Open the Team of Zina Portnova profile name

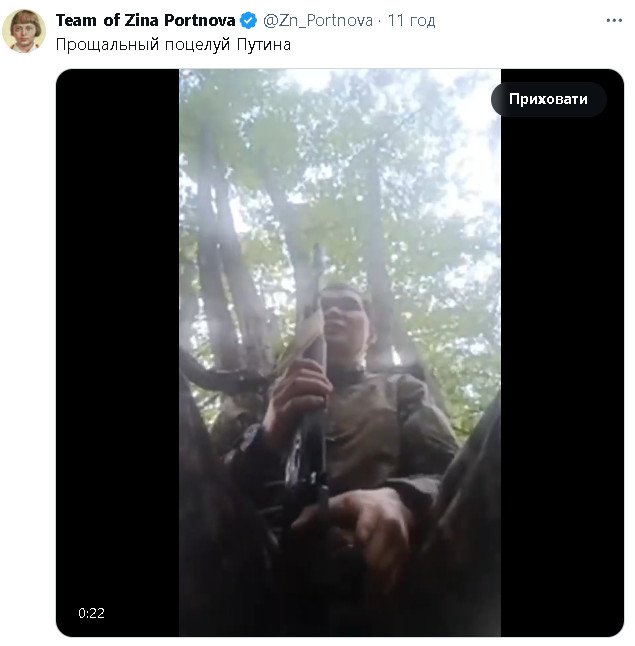(145, 21)
